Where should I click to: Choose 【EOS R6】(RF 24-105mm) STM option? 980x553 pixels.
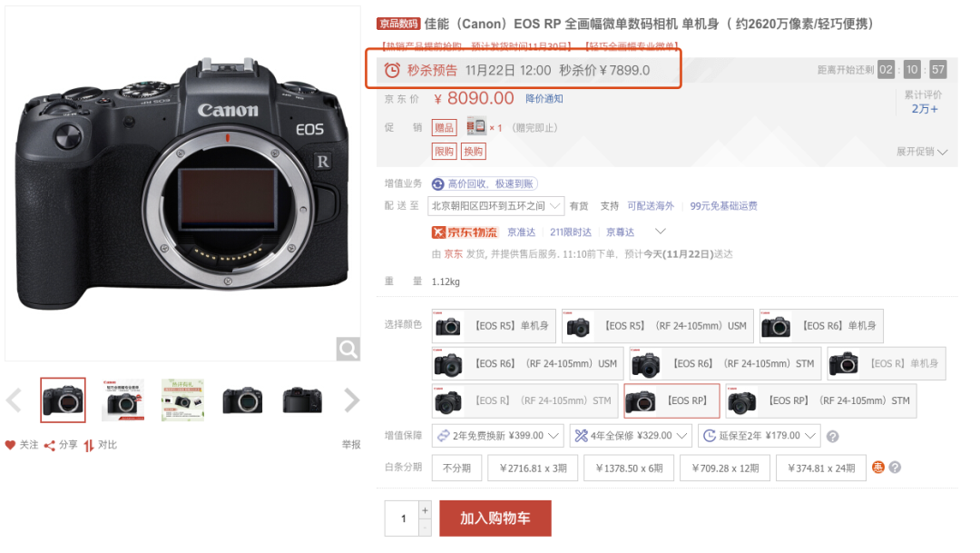[725, 363]
